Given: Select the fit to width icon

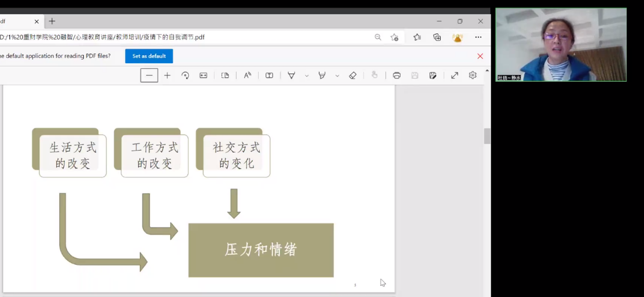Looking at the screenshot, I should (x=204, y=75).
